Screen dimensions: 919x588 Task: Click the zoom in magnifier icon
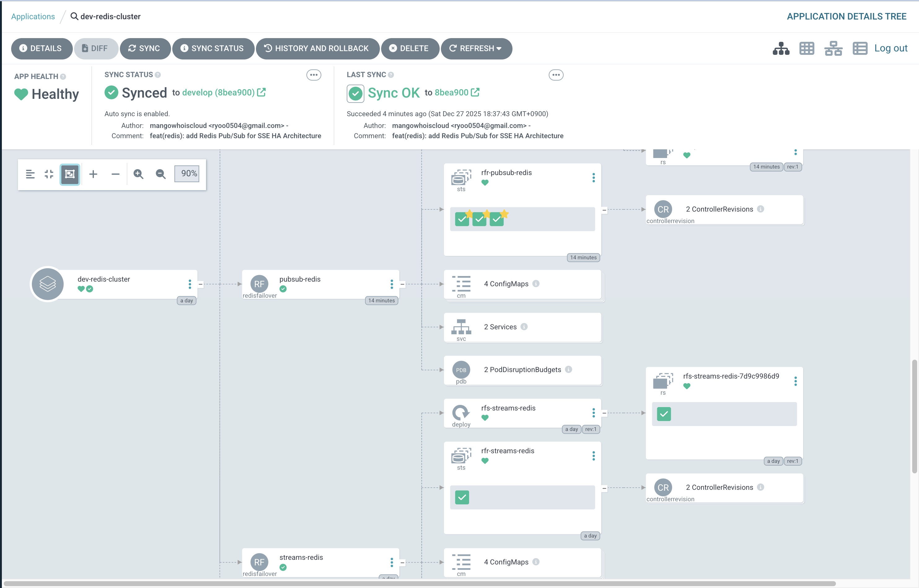point(138,174)
